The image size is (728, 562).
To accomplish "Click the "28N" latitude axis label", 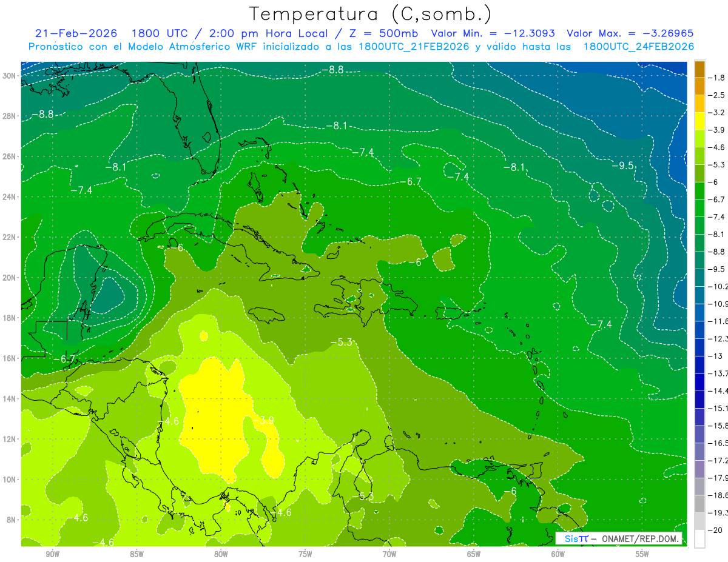I will click(9, 116).
